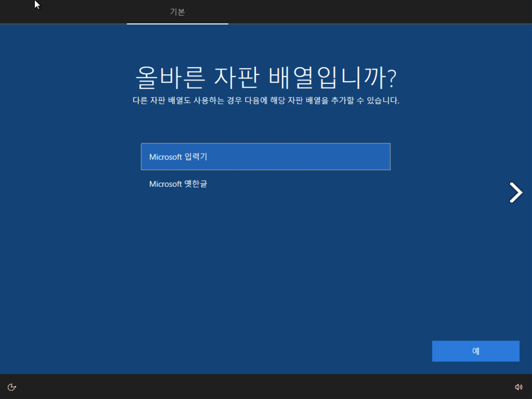Click the volume speaker icon
The image size is (532, 399).
tap(518, 387)
